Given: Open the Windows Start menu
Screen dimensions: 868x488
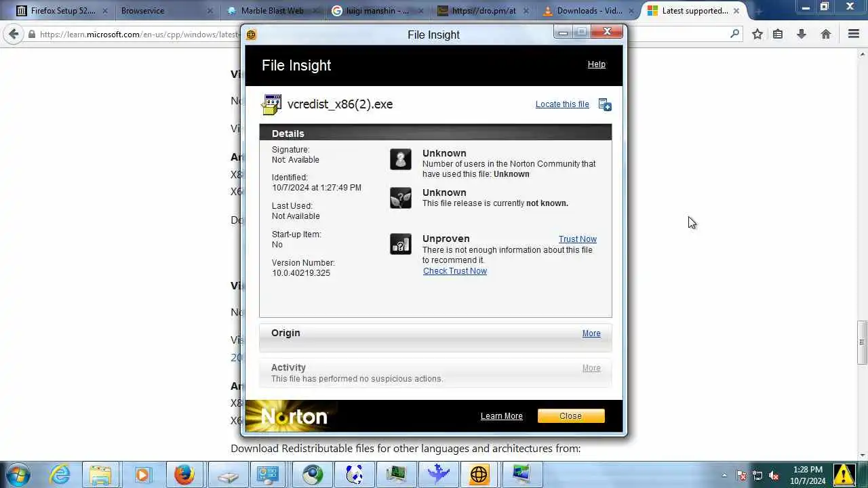Looking at the screenshot, I should pos(18,474).
